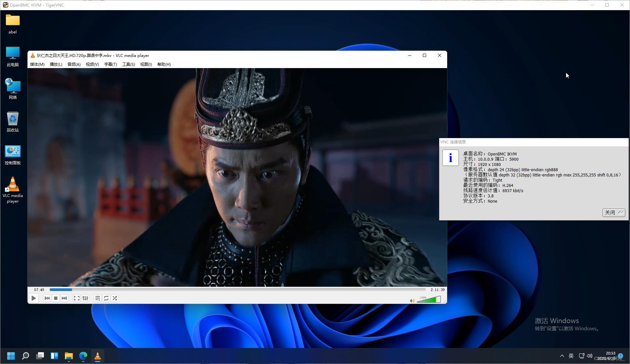Toggle loop repeat mode

click(106, 298)
